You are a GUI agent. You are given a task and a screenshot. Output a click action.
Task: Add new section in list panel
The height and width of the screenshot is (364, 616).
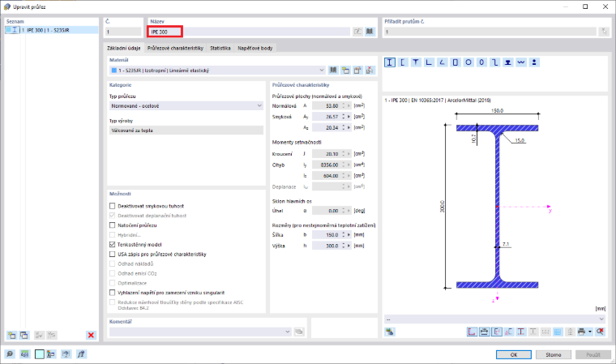click(12, 335)
